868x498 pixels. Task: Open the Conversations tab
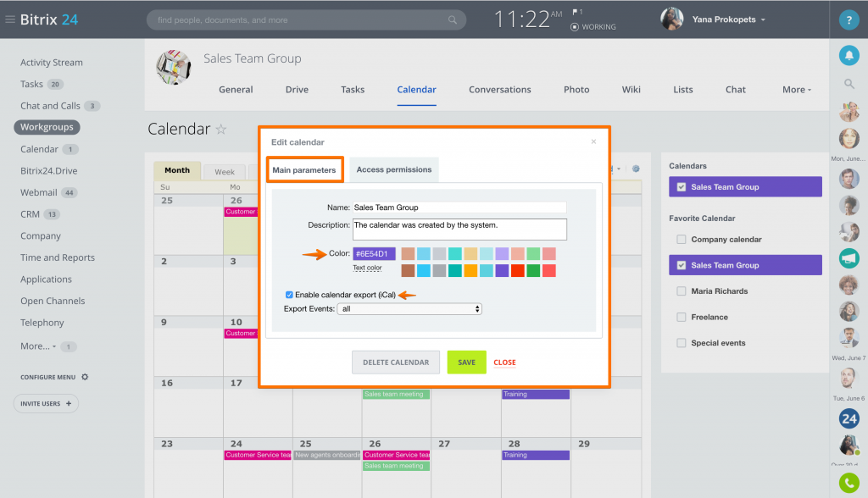pos(500,90)
